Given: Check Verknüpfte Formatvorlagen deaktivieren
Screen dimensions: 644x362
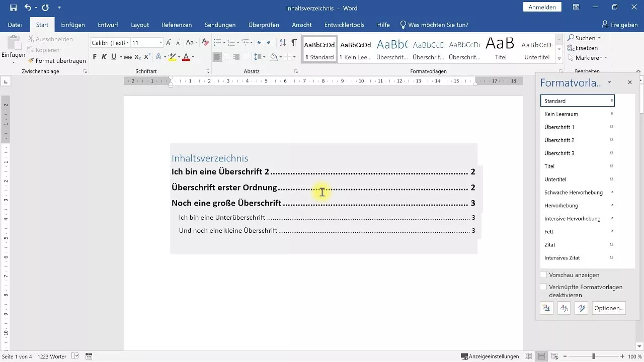Looking at the screenshot, I should pyautogui.click(x=544, y=286).
